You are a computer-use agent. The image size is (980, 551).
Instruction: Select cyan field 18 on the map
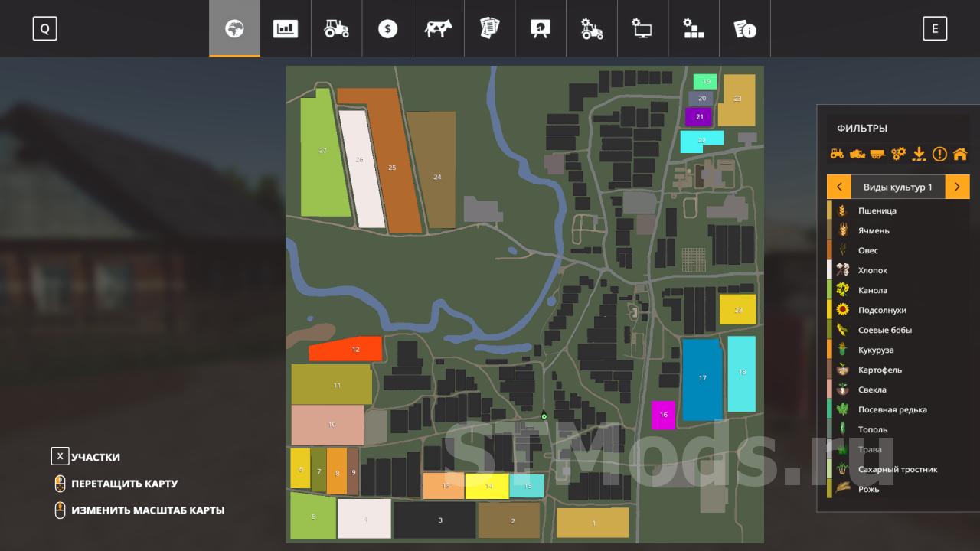[x=742, y=374]
